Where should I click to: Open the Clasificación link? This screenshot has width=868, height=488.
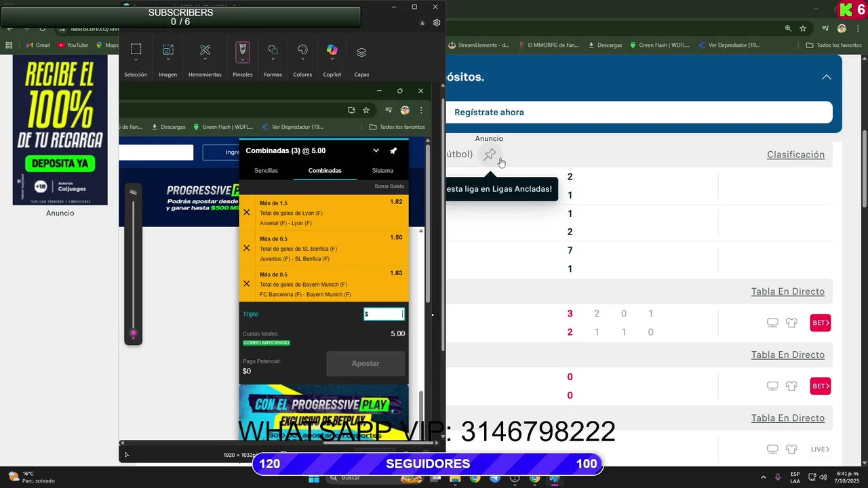[795, 155]
